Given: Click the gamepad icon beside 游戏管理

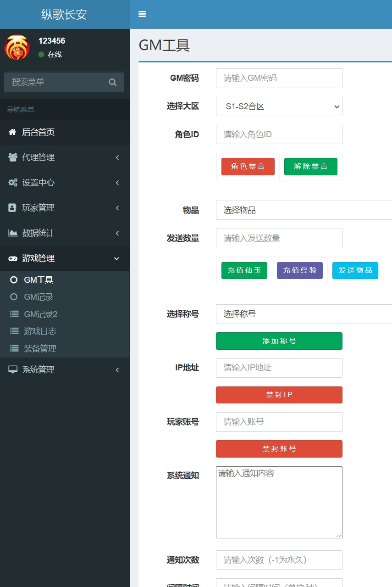Looking at the screenshot, I should 12,258.
